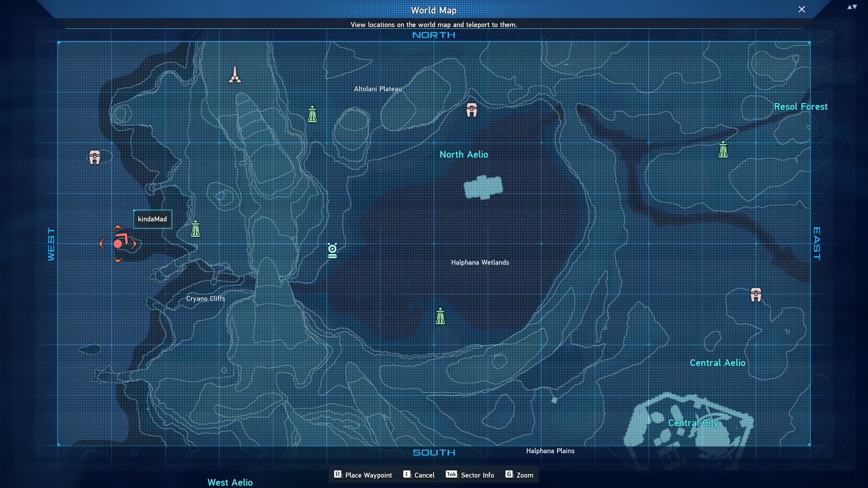Close the World Map window

pos(801,9)
